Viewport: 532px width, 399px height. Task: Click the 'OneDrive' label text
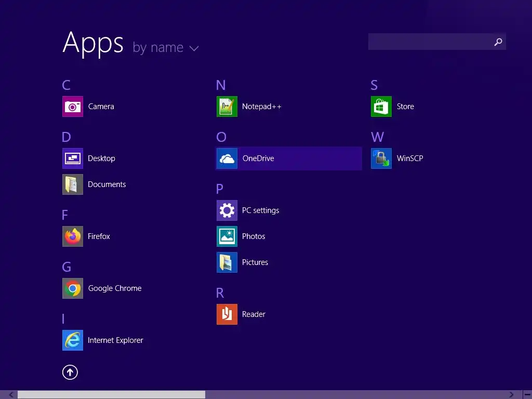[x=258, y=158]
